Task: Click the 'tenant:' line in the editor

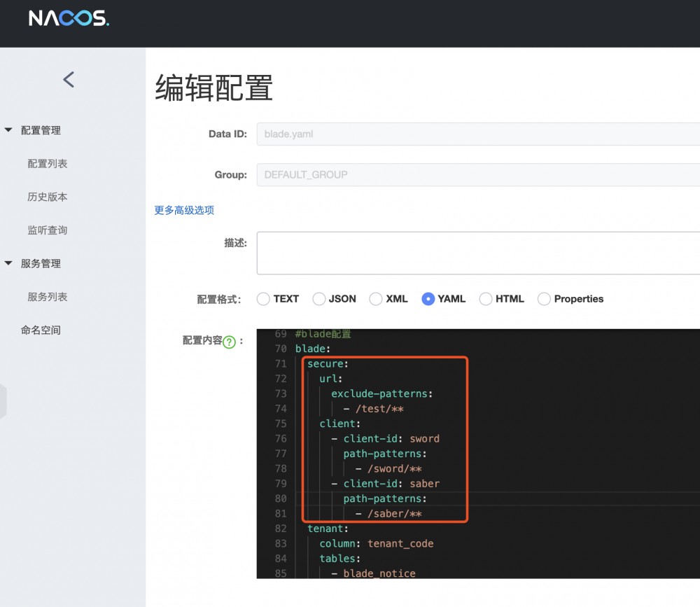Action: (328, 529)
